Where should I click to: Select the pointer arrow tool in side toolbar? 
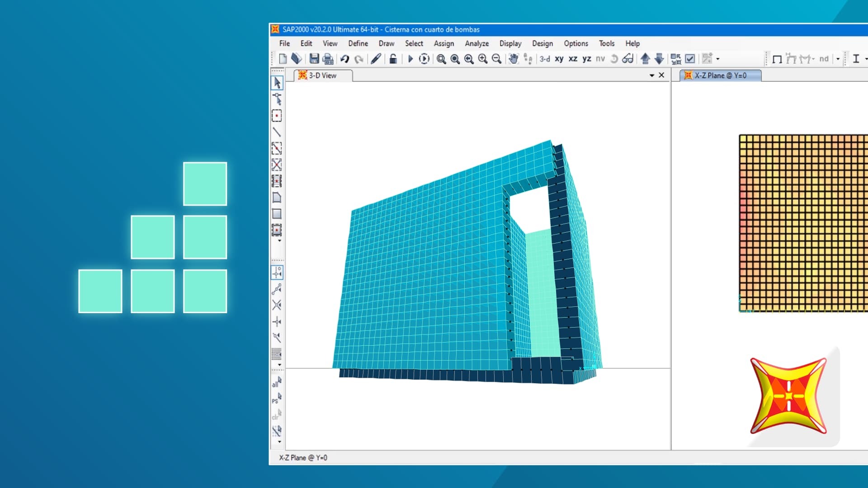pos(277,83)
